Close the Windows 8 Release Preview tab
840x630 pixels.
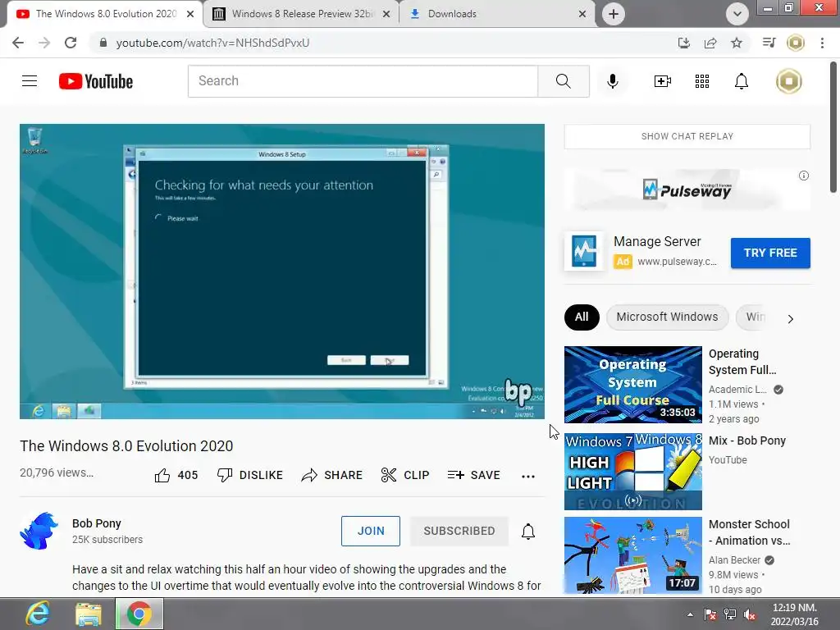[x=386, y=14]
